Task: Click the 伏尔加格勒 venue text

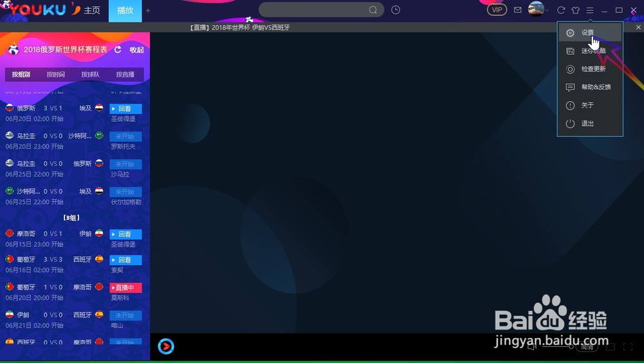Action: (126, 202)
